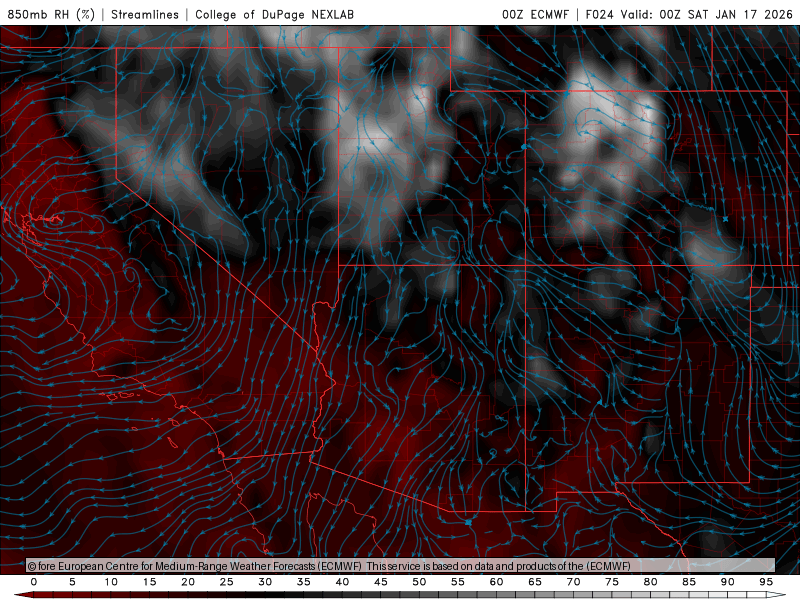Click the "00Z ECMWF" model run label

(535, 14)
